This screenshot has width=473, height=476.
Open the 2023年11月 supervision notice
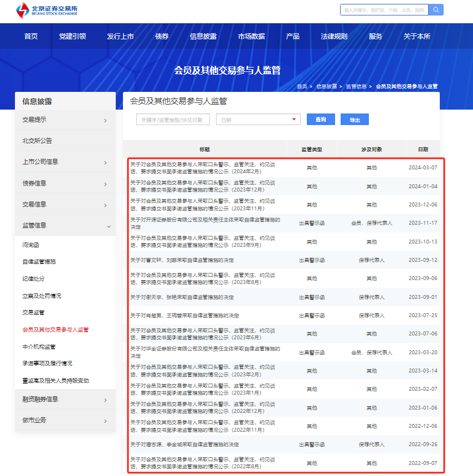[x=203, y=205]
